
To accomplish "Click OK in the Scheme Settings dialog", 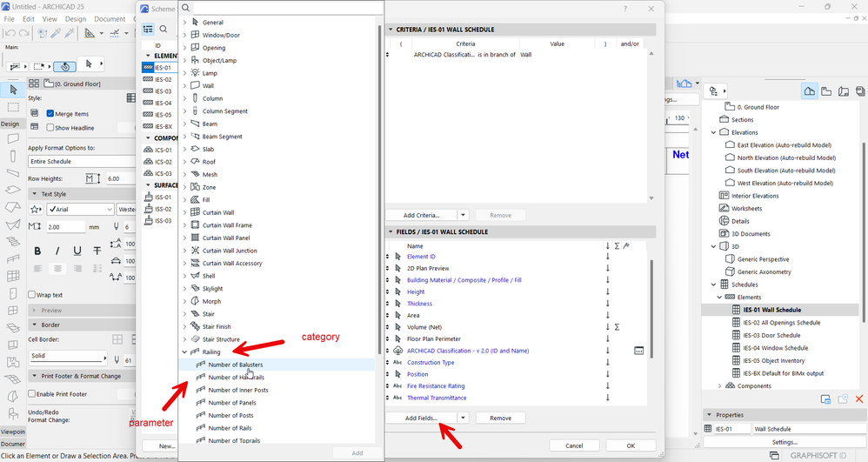I will pos(631,445).
